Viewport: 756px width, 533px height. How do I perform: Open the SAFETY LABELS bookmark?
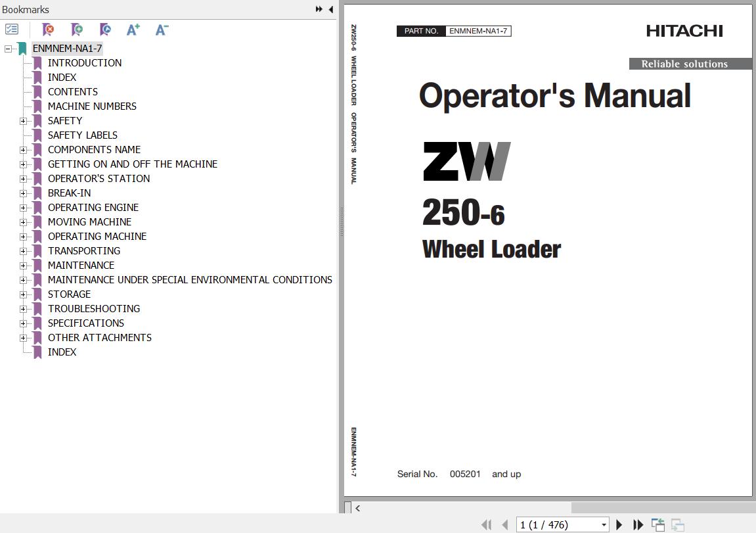coord(83,135)
